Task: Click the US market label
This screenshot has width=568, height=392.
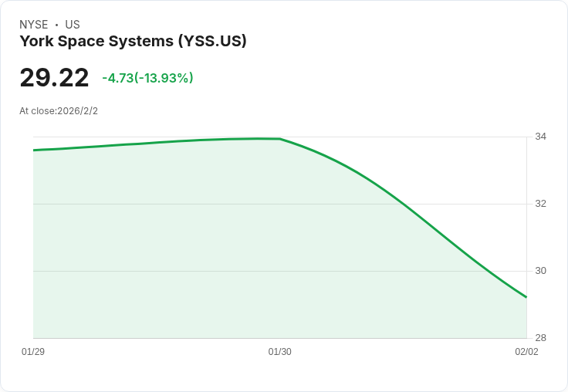Action: pos(73,25)
